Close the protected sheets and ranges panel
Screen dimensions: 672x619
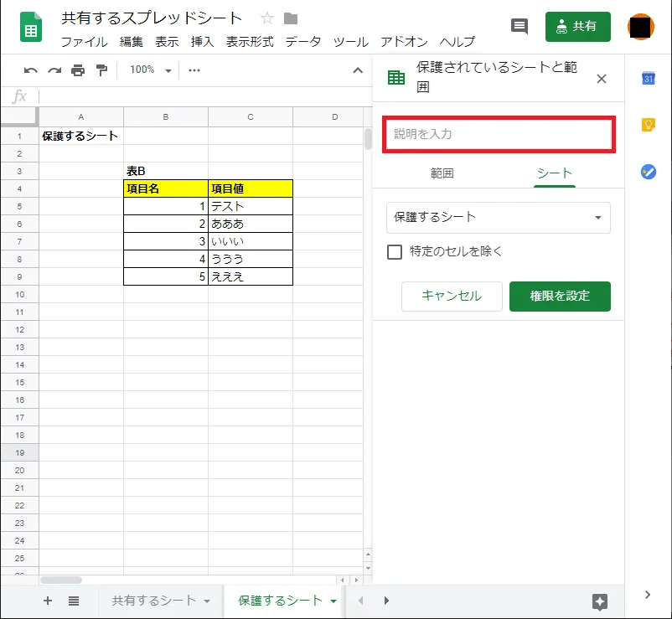602,79
